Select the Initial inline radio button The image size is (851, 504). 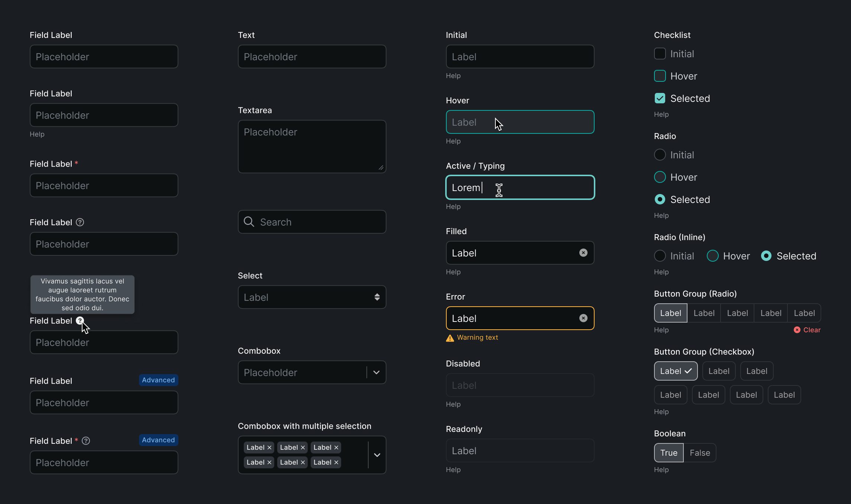[x=660, y=256]
